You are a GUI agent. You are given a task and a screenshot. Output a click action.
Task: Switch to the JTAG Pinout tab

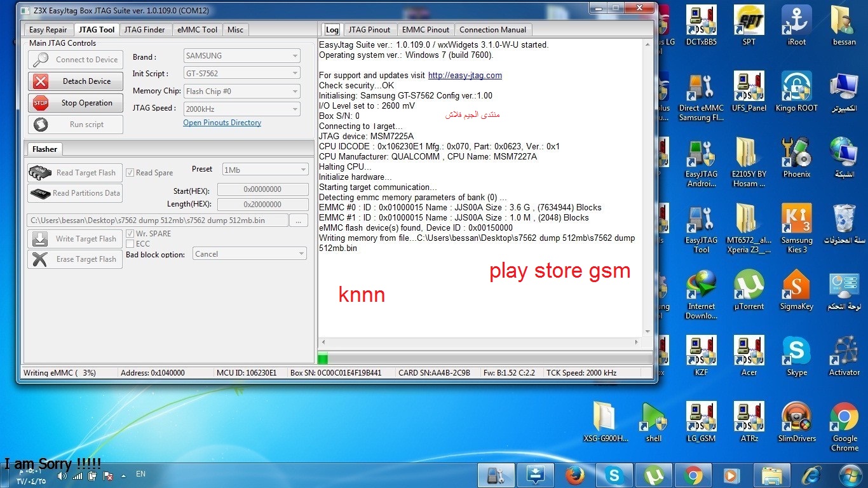pos(371,30)
